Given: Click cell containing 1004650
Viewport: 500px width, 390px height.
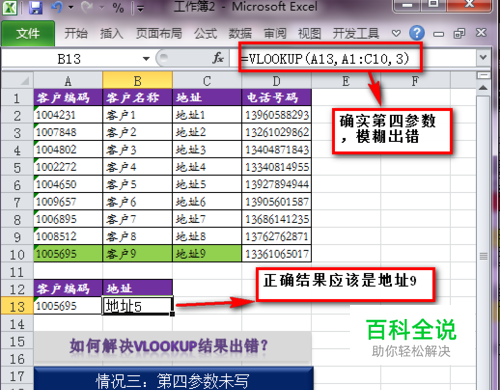Looking at the screenshot, I should (68, 184).
